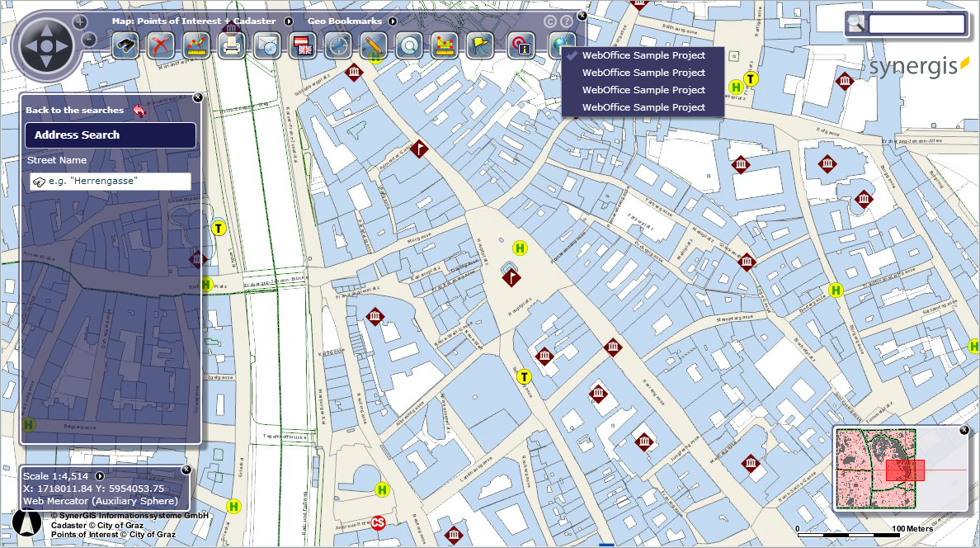Activate the distance measurement tool
The image size is (980, 548).
[x=195, y=45]
